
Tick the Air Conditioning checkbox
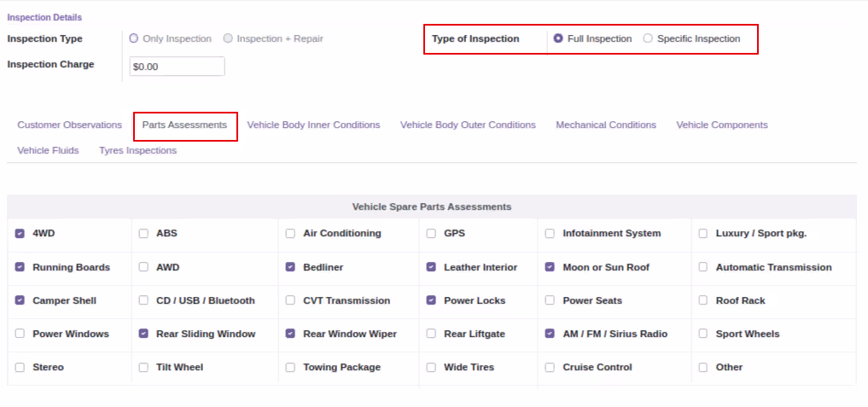point(290,234)
